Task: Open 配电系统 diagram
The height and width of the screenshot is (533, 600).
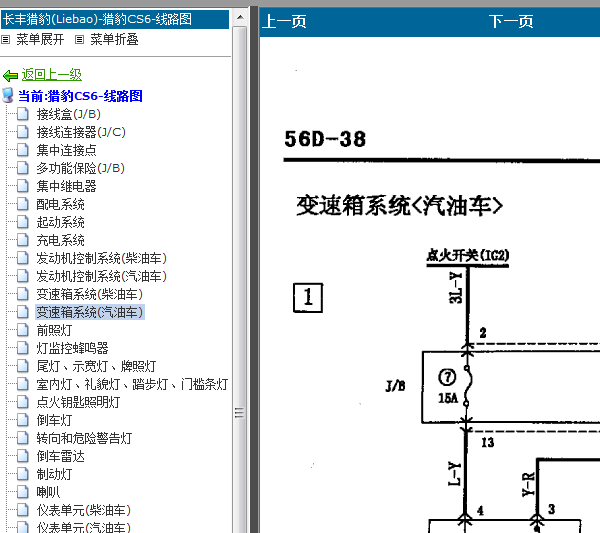Action: tap(60, 204)
